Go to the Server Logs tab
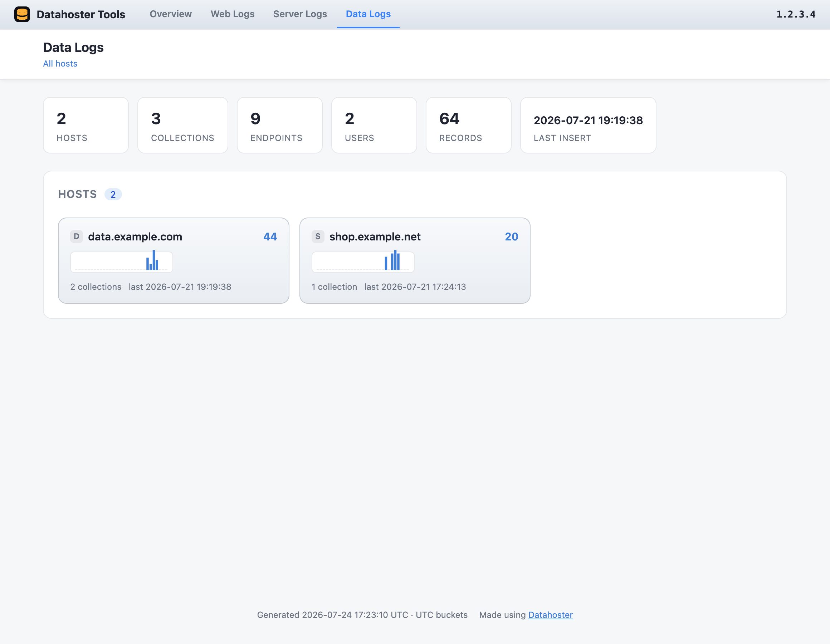830x644 pixels. click(x=300, y=14)
